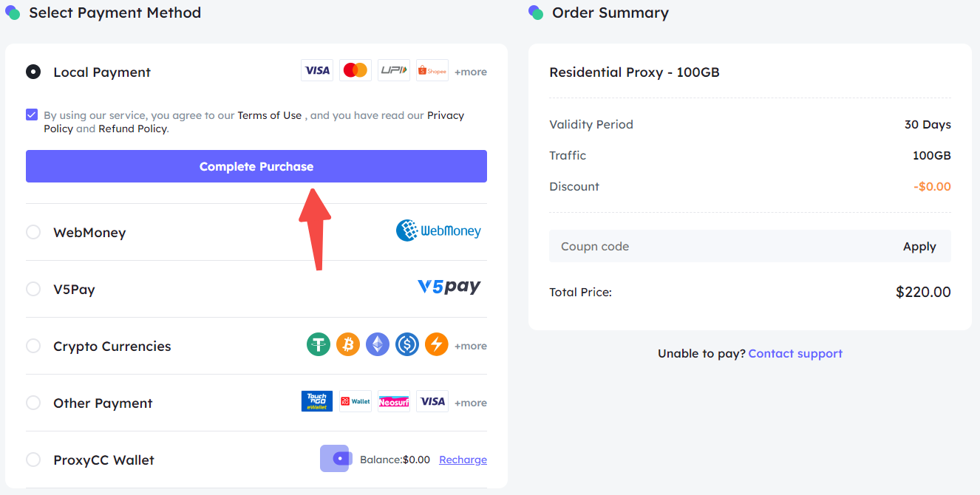Uncheck the Terms of Use agreement checkbox
The width and height of the screenshot is (980, 495).
coord(32,115)
